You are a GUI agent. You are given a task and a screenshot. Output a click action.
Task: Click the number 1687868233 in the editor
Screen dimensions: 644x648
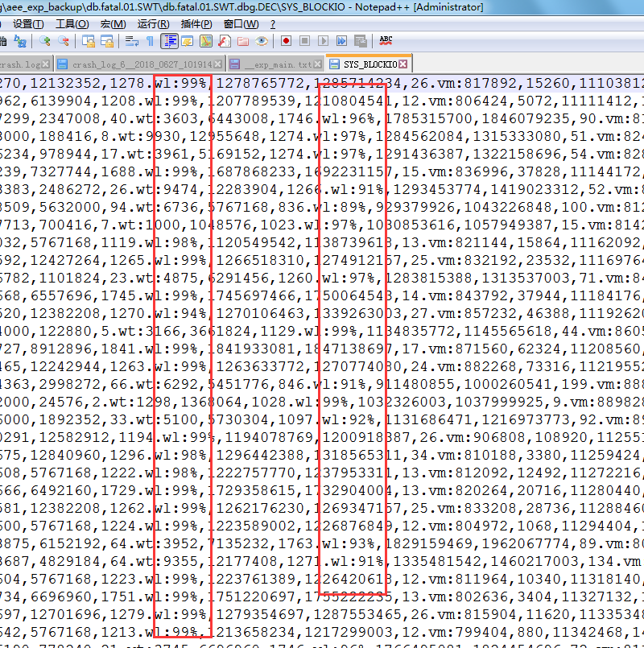click(x=252, y=172)
